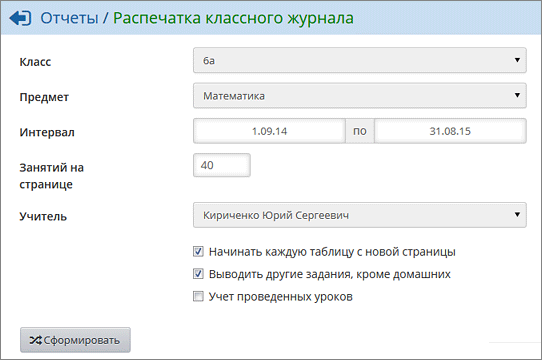
Task: Click the по separator between dates
Action: (x=360, y=131)
